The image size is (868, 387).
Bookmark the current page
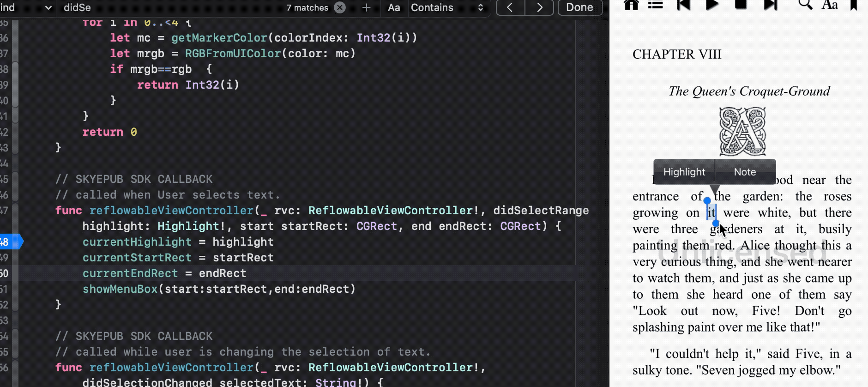[854, 5]
